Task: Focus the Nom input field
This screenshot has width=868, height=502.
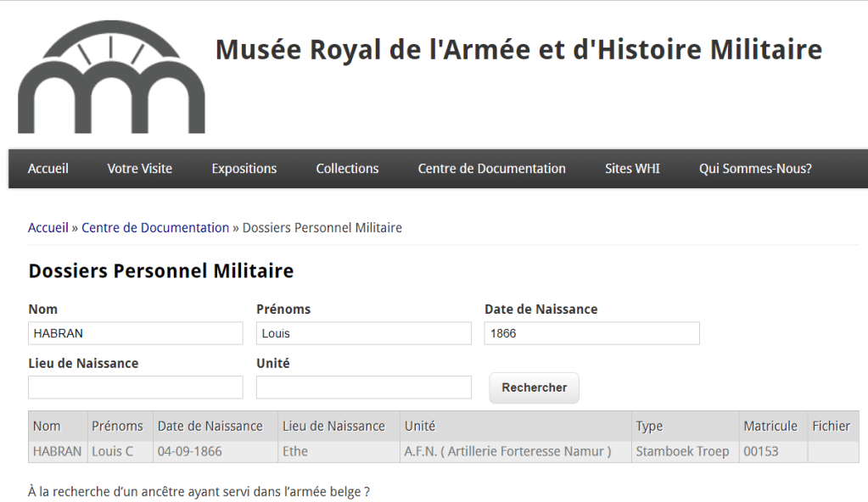Action: pos(136,333)
